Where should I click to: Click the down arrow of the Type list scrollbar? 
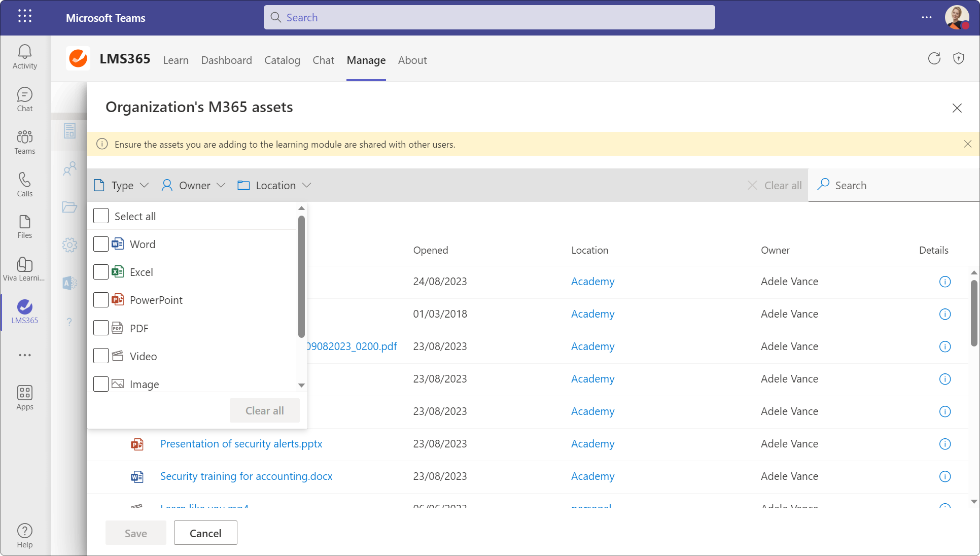tap(301, 386)
